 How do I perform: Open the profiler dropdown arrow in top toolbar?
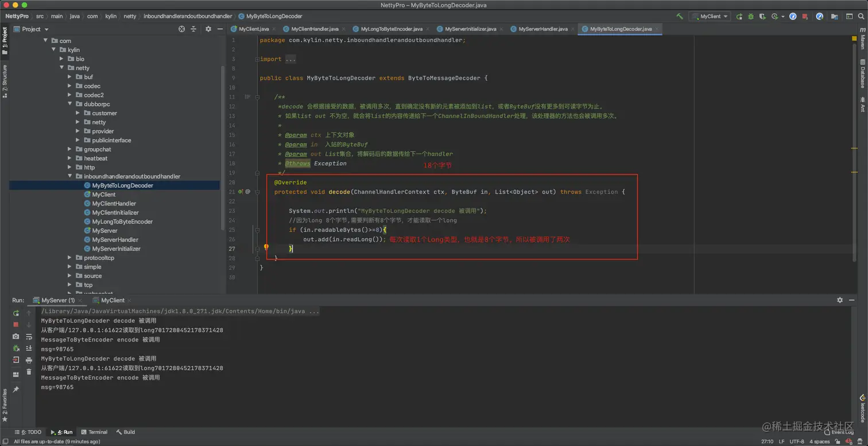(782, 17)
